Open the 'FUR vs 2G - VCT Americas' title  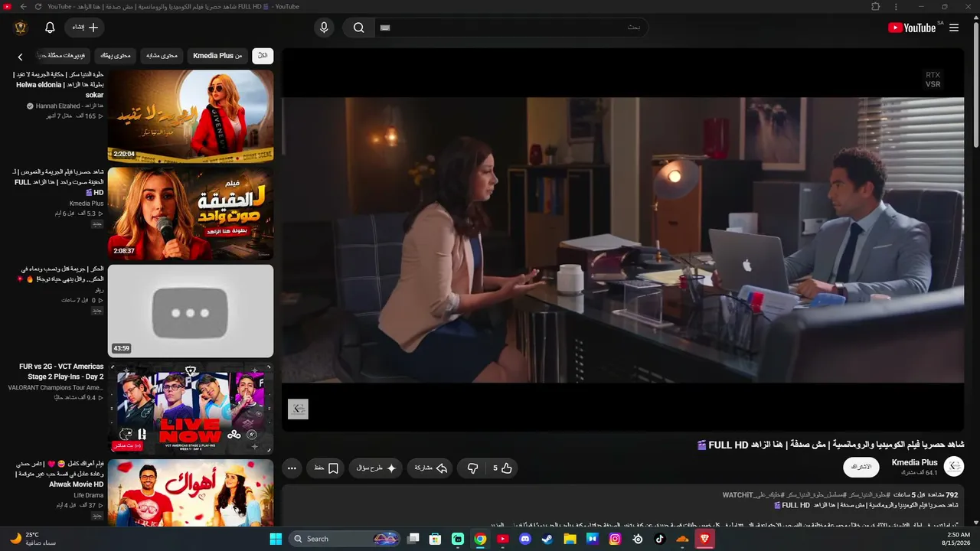tap(61, 371)
